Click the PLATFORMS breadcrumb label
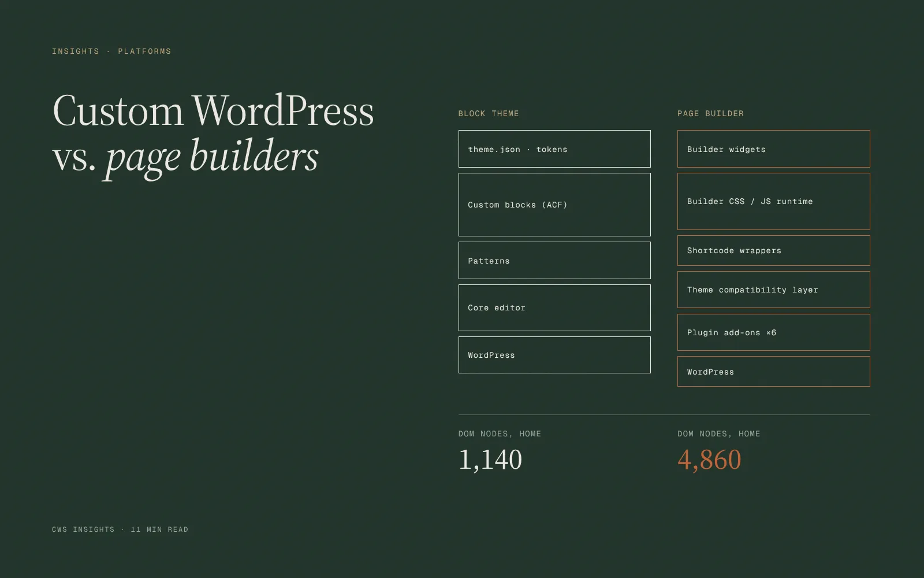Screen dimensions: 924x578 click(x=144, y=51)
